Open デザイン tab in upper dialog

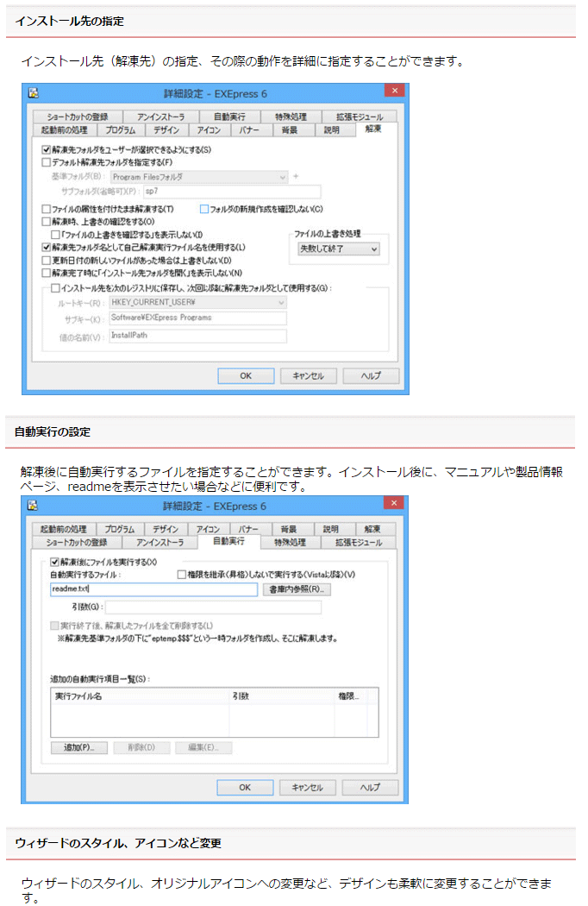click(166, 130)
